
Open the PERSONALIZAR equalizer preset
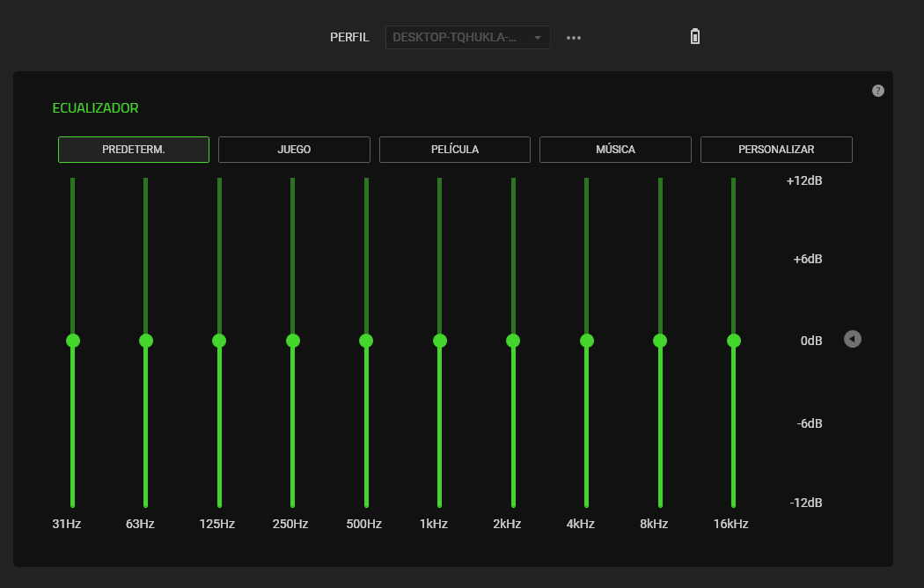(x=776, y=150)
